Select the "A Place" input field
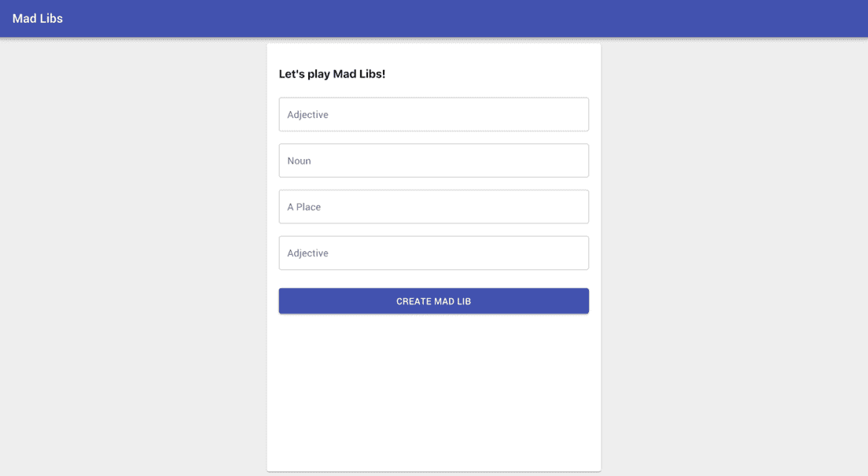 tap(433, 207)
